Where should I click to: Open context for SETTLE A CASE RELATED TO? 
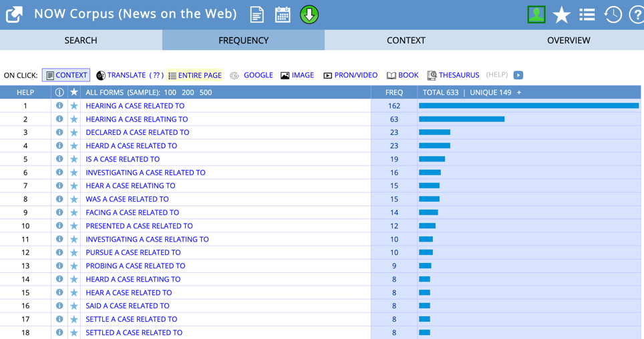[132, 319]
